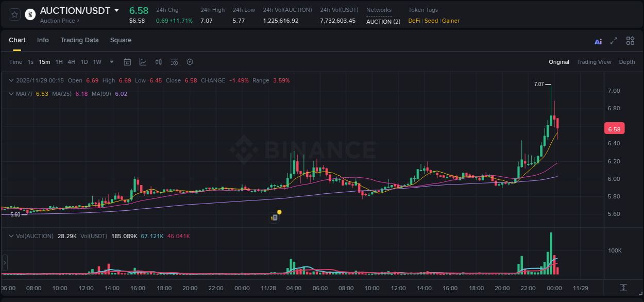
Task: Switch to Depth view
Action: point(627,62)
